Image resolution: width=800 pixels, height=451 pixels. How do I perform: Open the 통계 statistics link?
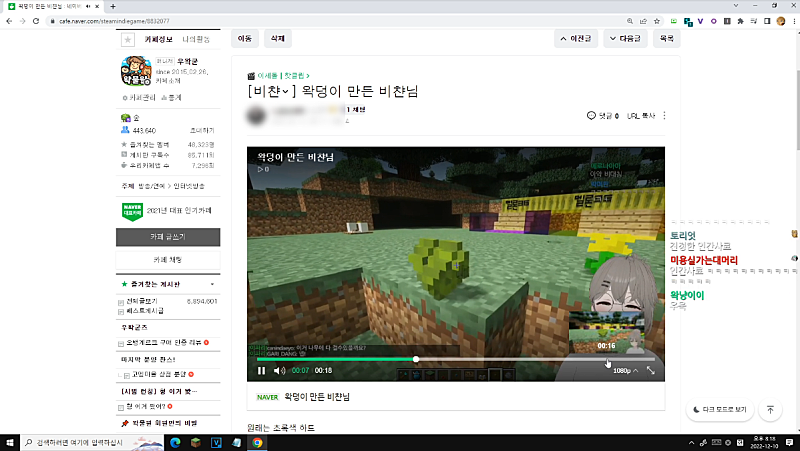[171, 97]
